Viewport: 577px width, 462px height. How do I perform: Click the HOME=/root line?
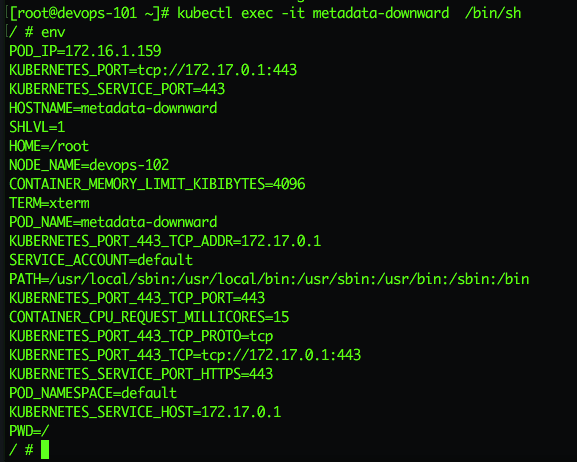coord(49,146)
